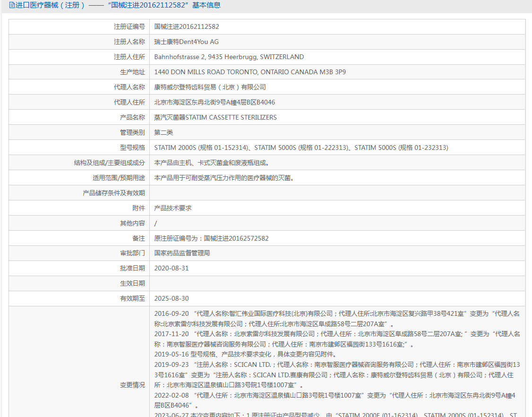Select change entry dated 2016-09-20

tap(337, 319)
